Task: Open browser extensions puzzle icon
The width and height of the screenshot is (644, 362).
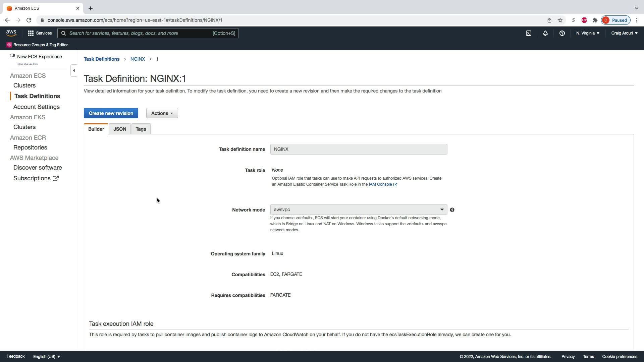Action: 595,20
